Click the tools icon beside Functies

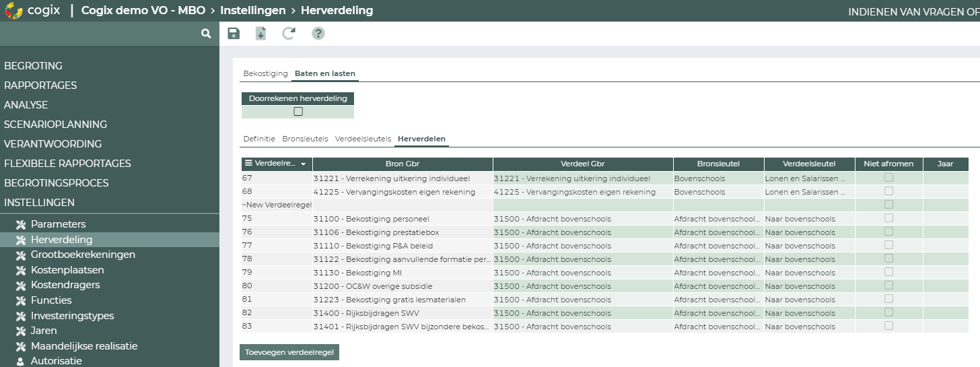(x=20, y=300)
